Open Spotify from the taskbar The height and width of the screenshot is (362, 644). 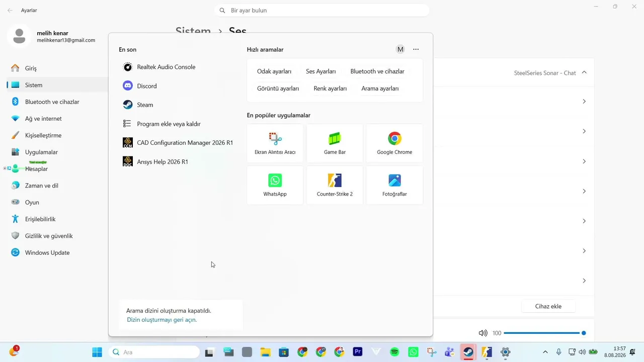(x=395, y=352)
